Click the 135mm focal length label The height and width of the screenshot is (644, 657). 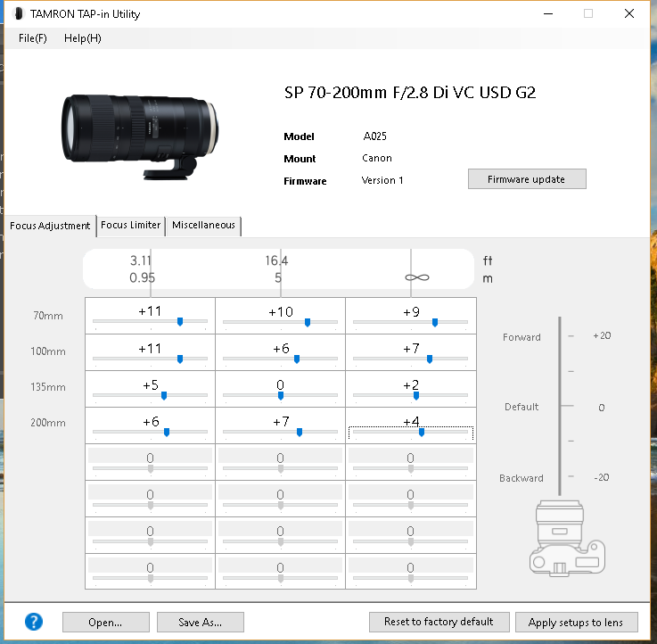pos(48,387)
